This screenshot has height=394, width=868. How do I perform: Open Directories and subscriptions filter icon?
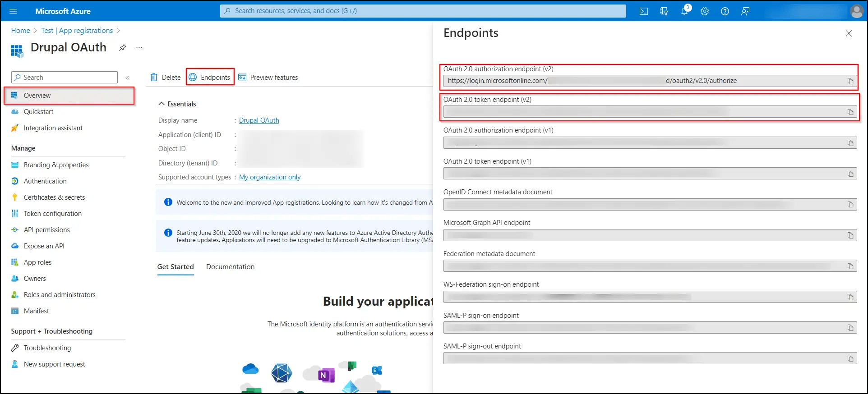click(x=664, y=11)
